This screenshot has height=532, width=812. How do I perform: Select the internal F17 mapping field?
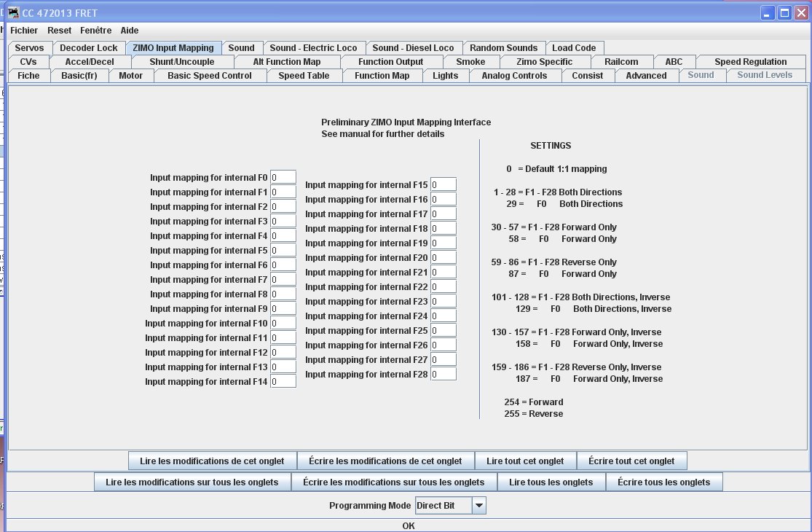[444, 214]
